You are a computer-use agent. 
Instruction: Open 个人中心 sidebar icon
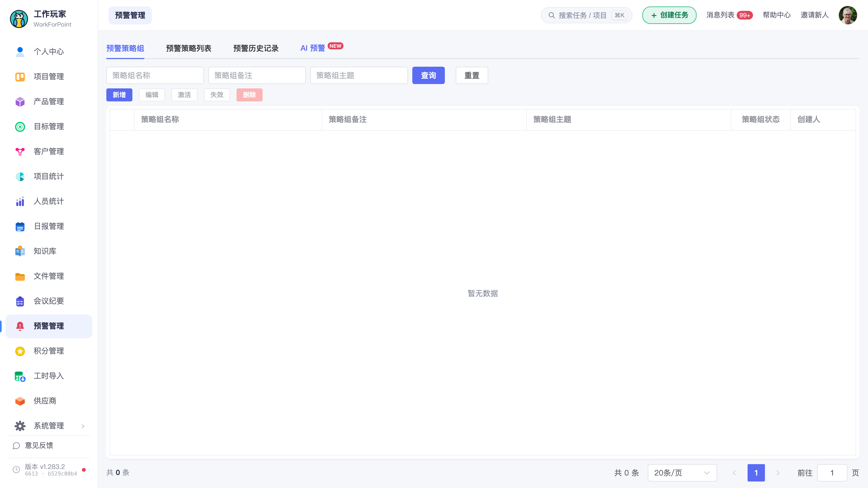click(x=20, y=52)
